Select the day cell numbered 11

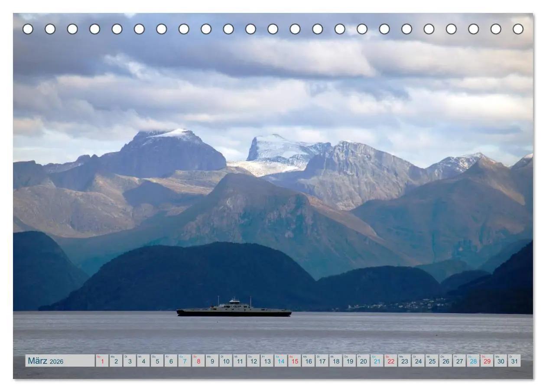pyautogui.click(x=240, y=361)
